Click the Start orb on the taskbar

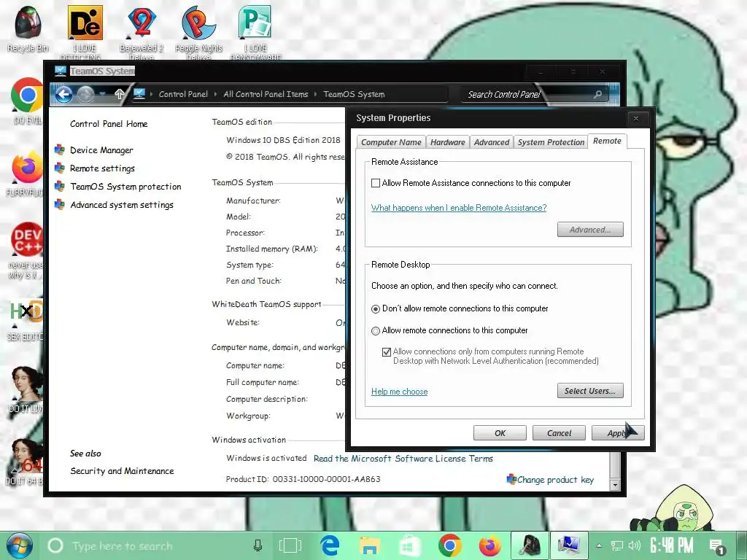click(19, 545)
